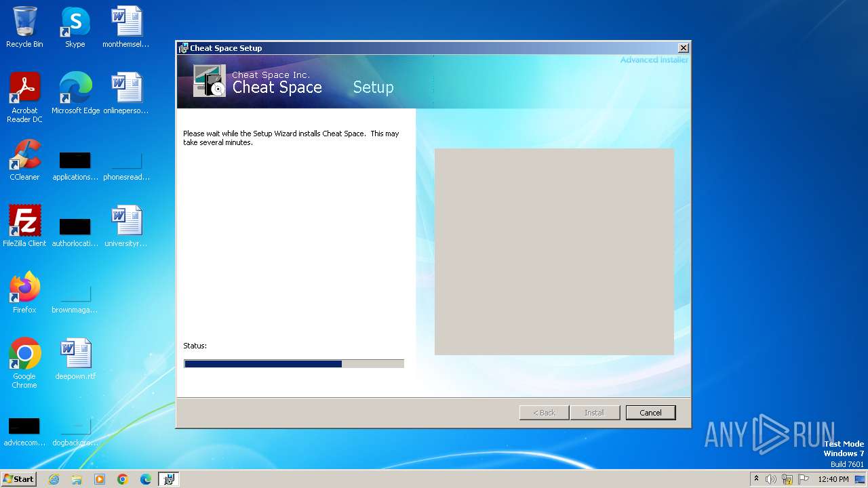
Task: Select the advicecom desktop file
Action: click(24, 432)
